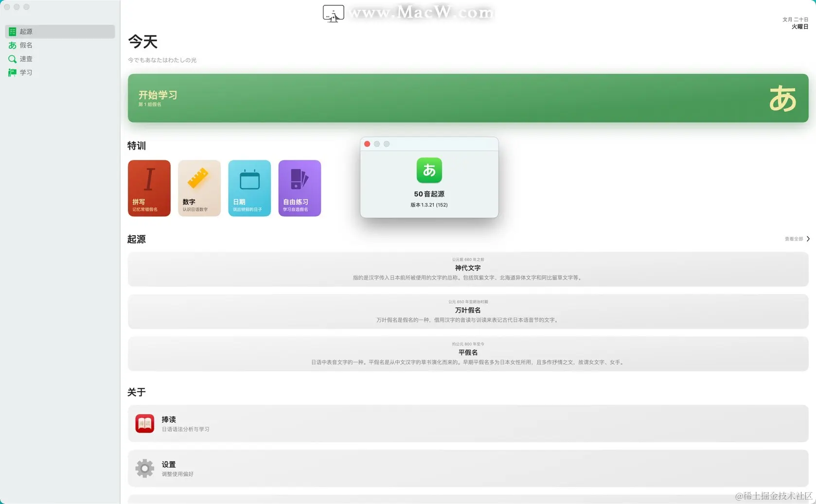Screen dimensions: 816x504
Task: Expand origins via the chevron next to 查看全部
Action: 808,239
